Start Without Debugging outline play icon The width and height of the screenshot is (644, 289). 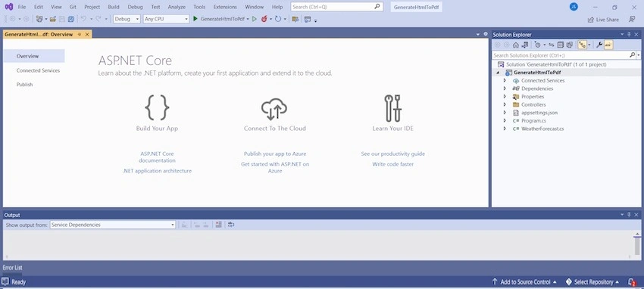(x=255, y=19)
